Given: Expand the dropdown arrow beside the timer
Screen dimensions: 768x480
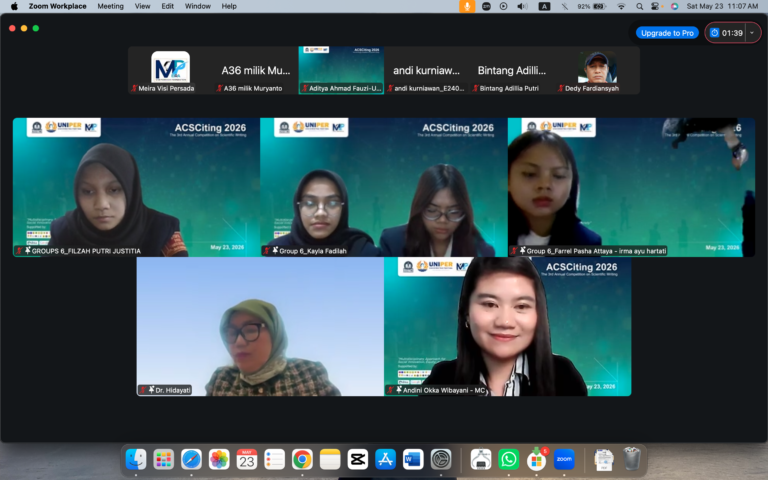Looking at the screenshot, I should tap(752, 33).
